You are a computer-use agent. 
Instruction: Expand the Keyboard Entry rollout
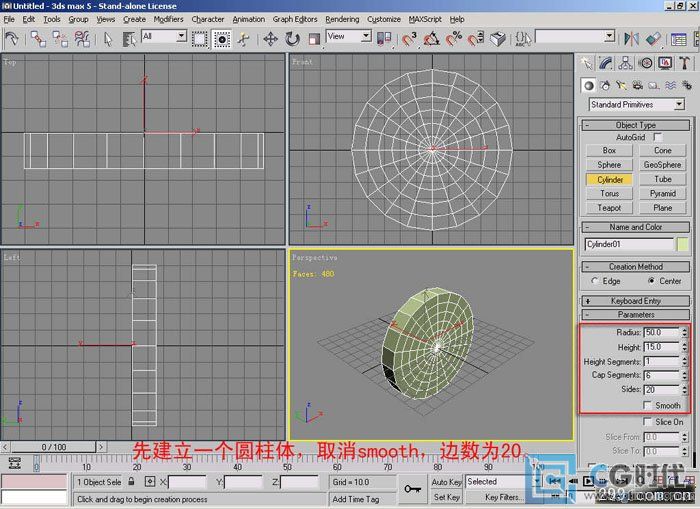click(x=636, y=301)
